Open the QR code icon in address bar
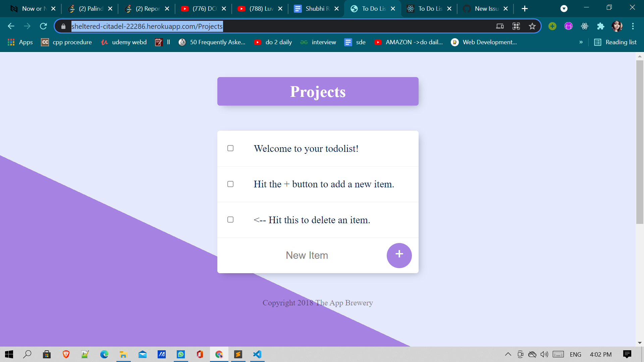 (516, 26)
